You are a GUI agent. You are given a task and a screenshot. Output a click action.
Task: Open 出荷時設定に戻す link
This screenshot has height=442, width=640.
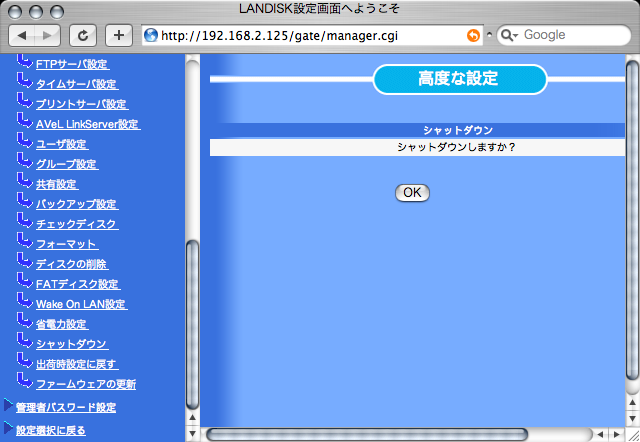[x=77, y=364]
